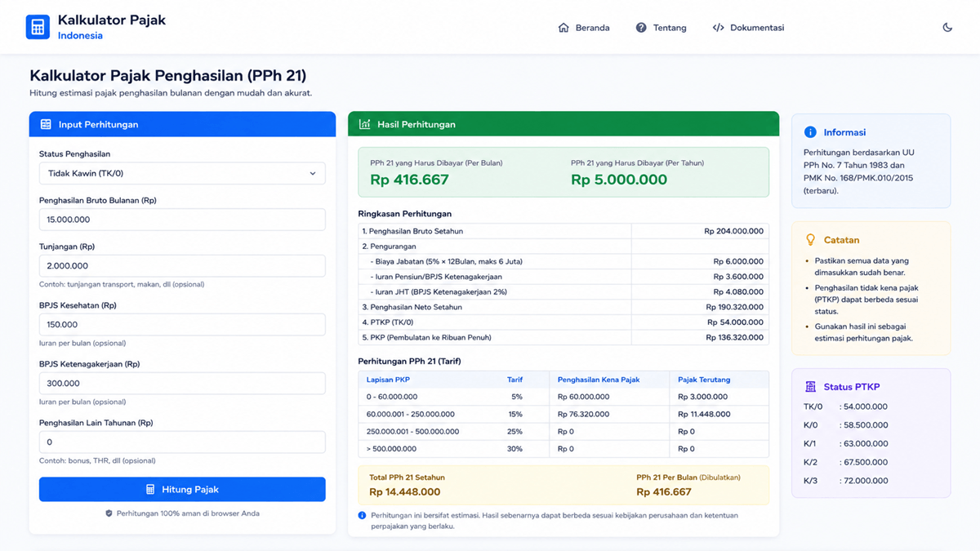Click the 250.000.001 - 500.000.000 bracket row
Viewport: 980px width, 551px height.
click(x=563, y=432)
